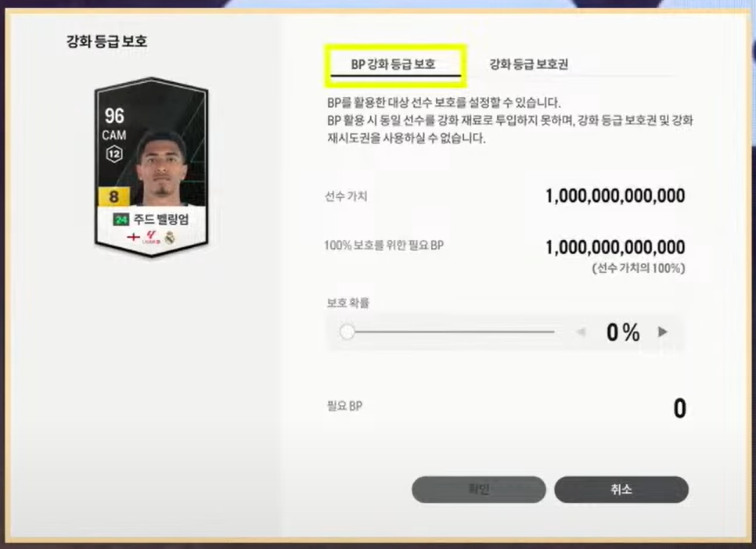Click the green 24 season badge icon
Screen dimensions: 756x549
121,220
